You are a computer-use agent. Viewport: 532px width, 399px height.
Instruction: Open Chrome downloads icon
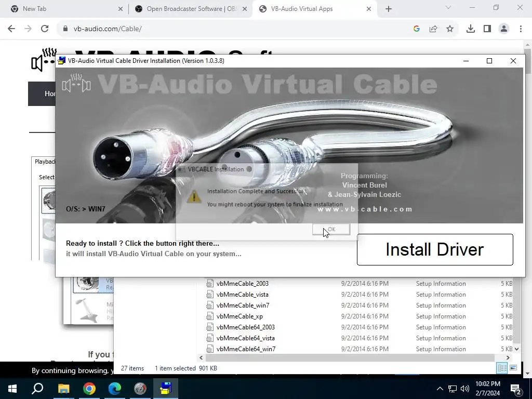(x=471, y=29)
